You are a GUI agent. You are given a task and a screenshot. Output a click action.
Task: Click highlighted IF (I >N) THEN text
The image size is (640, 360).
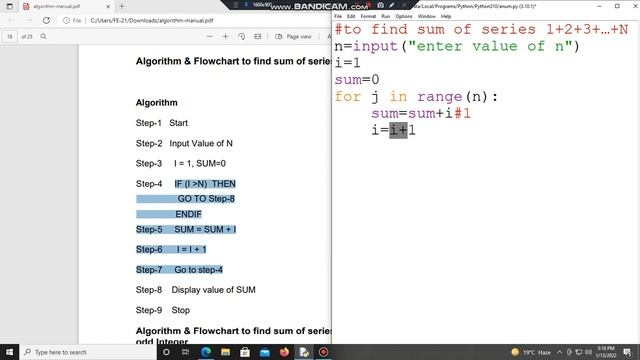pos(205,184)
